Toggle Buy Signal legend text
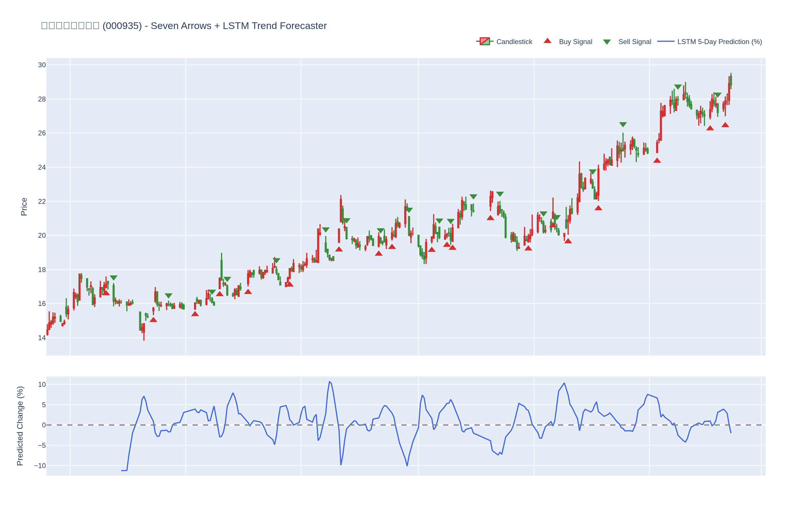812x522 pixels. point(575,42)
